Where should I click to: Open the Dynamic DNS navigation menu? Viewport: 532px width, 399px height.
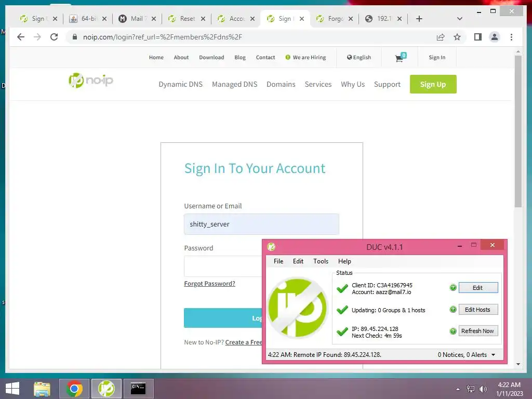(x=180, y=84)
